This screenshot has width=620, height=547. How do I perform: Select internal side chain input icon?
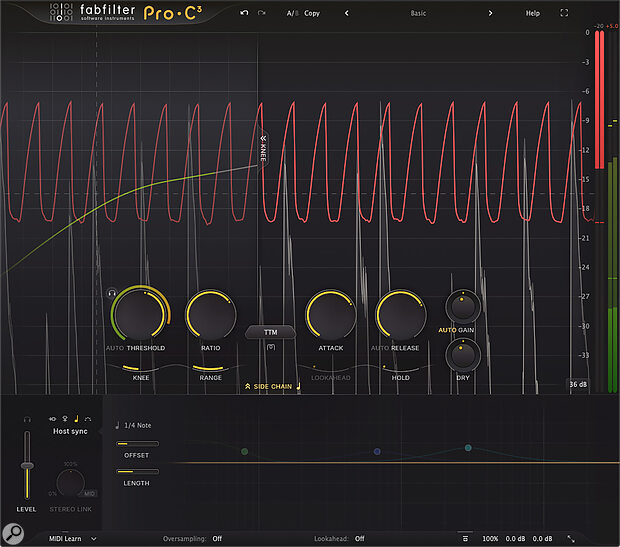point(53,418)
